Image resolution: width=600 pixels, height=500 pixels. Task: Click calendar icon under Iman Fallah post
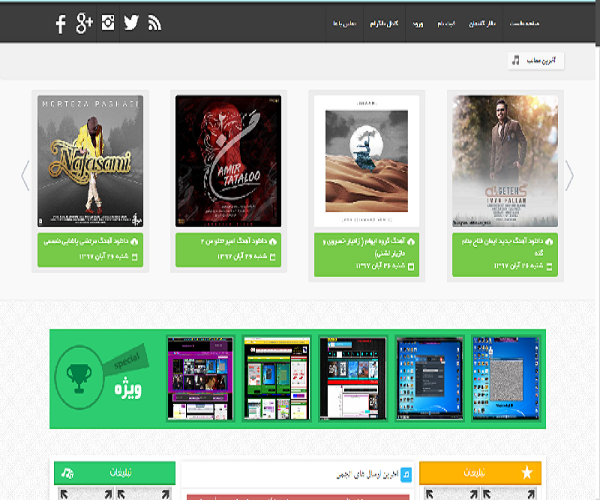point(549,266)
